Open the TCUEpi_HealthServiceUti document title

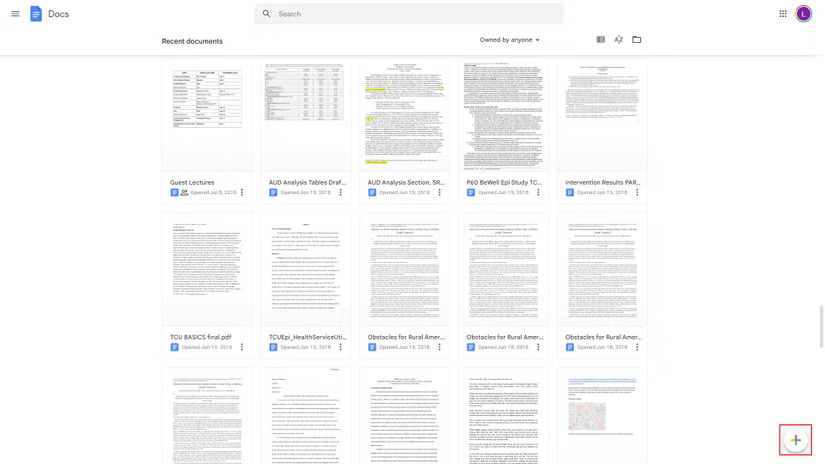coord(307,337)
